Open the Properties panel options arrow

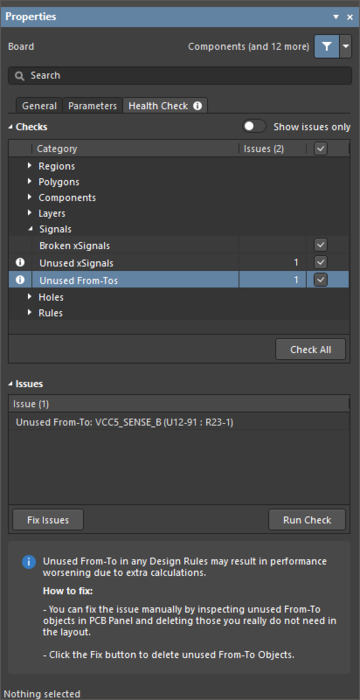pos(336,17)
